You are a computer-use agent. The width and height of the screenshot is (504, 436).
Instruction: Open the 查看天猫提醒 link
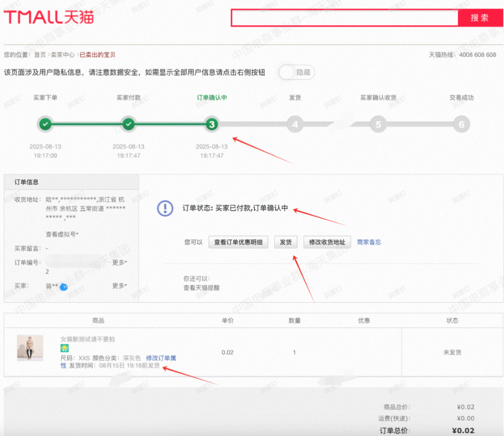[x=201, y=288]
